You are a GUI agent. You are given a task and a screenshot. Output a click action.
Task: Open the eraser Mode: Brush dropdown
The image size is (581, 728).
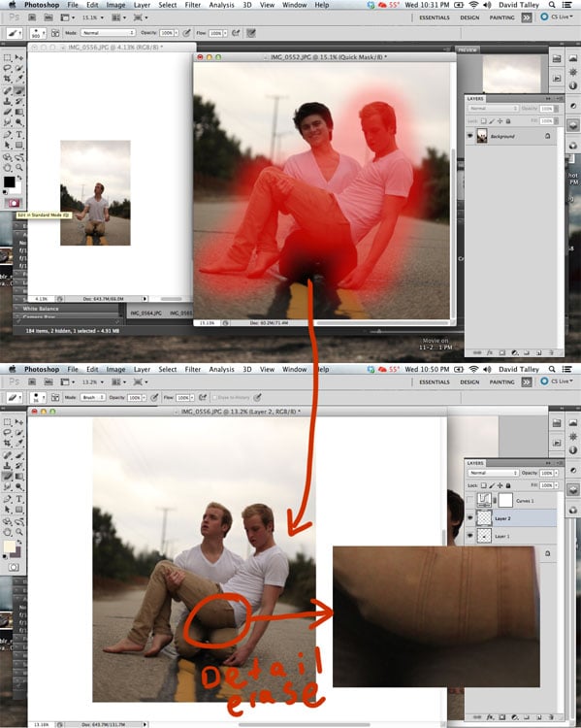pos(93,397)
